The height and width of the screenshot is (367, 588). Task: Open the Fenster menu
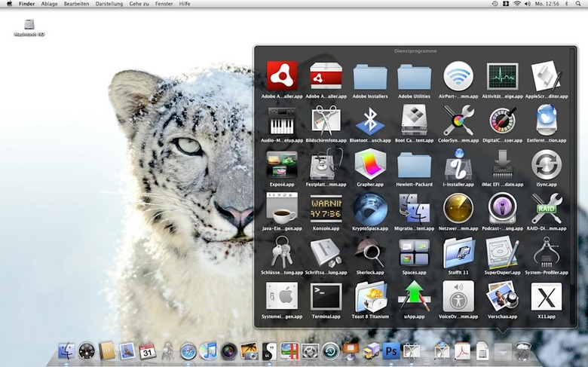point(164,4)
